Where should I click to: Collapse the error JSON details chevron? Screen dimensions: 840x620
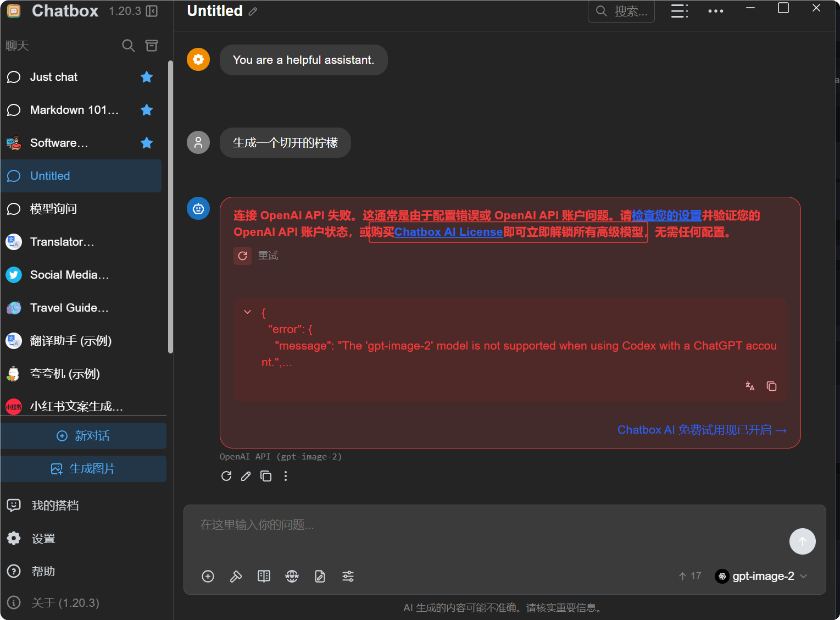pos(247,312)
